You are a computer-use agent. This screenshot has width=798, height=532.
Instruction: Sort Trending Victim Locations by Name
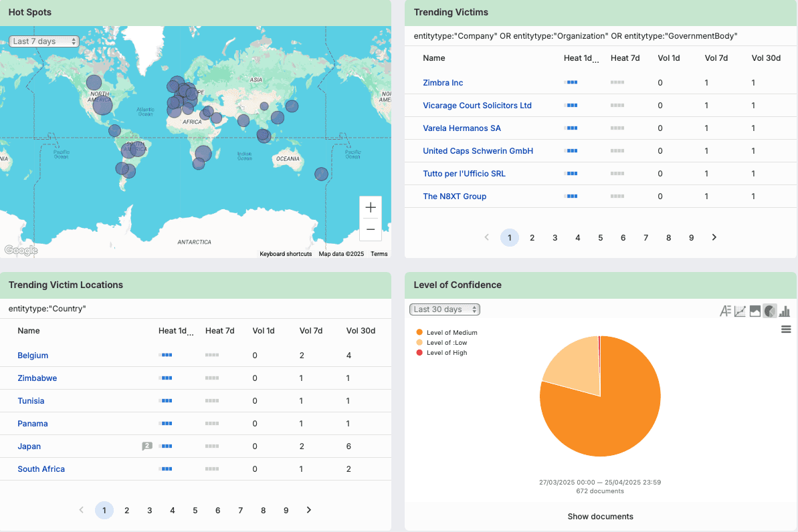pyautogui.click(x=29, y=331)
